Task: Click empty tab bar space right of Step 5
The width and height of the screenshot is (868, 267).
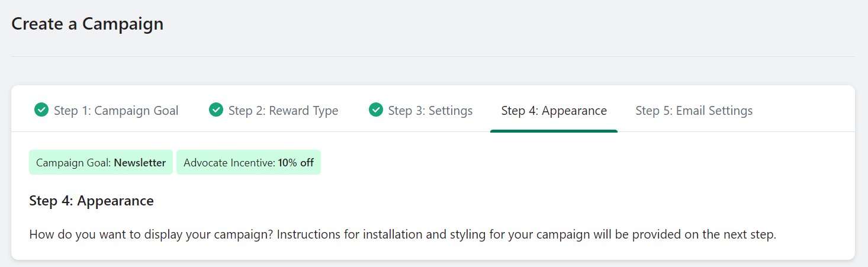Action: click(x=805, y=111)
